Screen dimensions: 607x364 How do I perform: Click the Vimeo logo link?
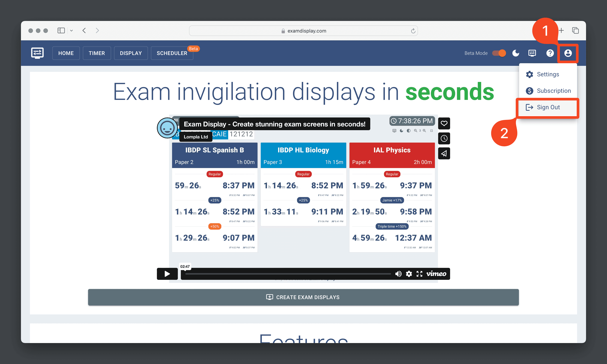click(x=436, y=274)
